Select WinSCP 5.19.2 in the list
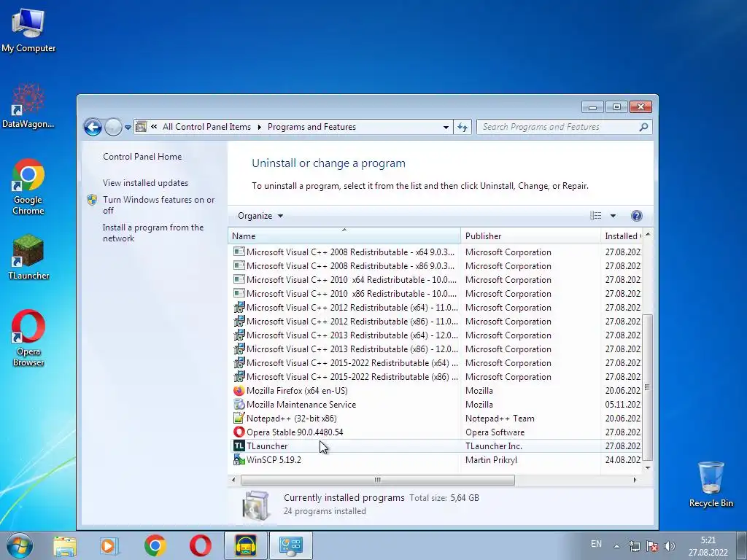747x560 pixels. click(x=436, y=459)
